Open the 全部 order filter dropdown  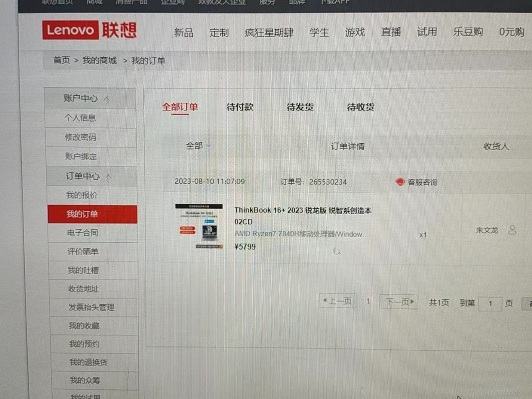coord(198,146)
